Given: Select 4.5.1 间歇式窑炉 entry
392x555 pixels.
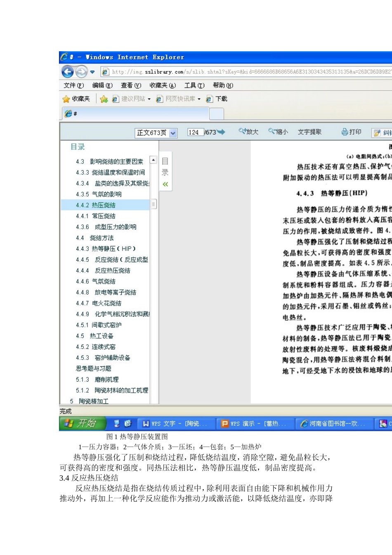Looking at the screenshot, I should 98,325.
